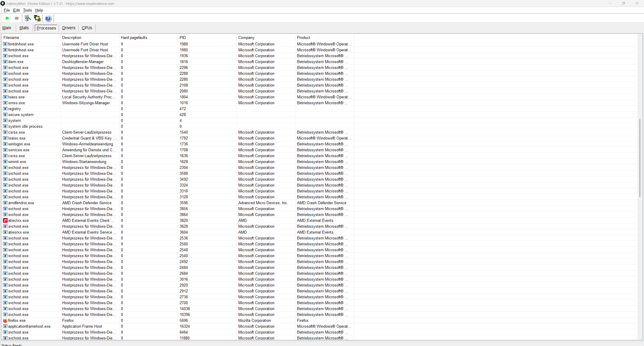Click the red AMD icon beside atieclxx.exe
Image resolution: width=644 pixels, height=346 pixels.
[5, 221]
